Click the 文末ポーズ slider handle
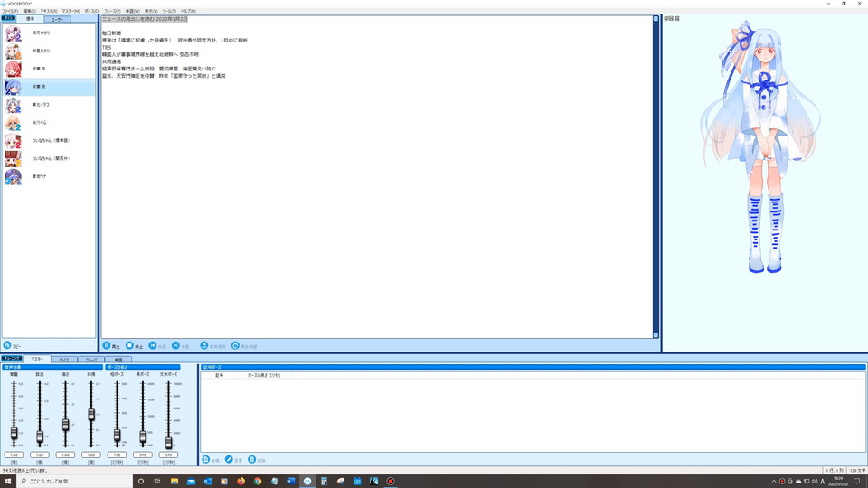The height and width of the screenshot is (488, 868). (x=168, y=442)
